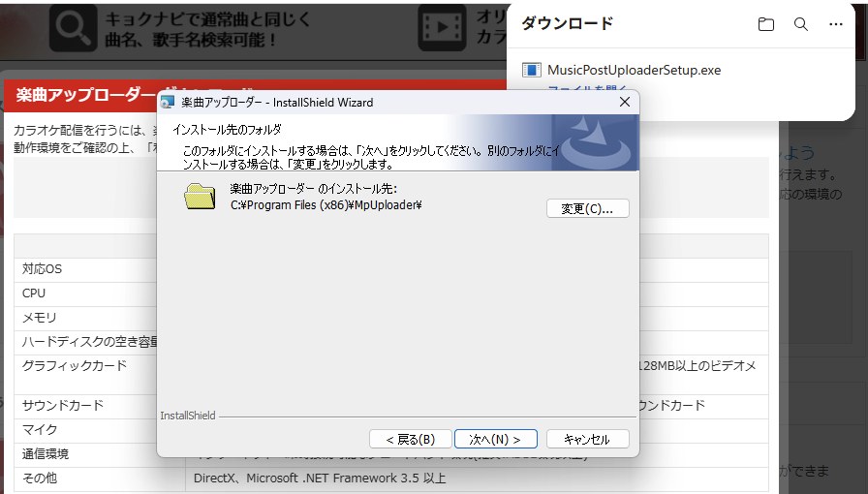The height and width of the screenshot is (494, 868).
Task: Click the InstallShield label at the dialog bottom
Action: coord(188,416)
